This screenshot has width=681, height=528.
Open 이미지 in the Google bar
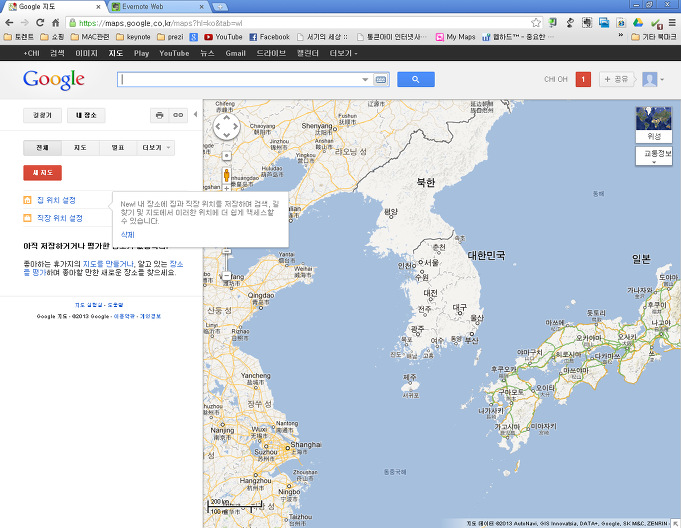coord(86,53)
